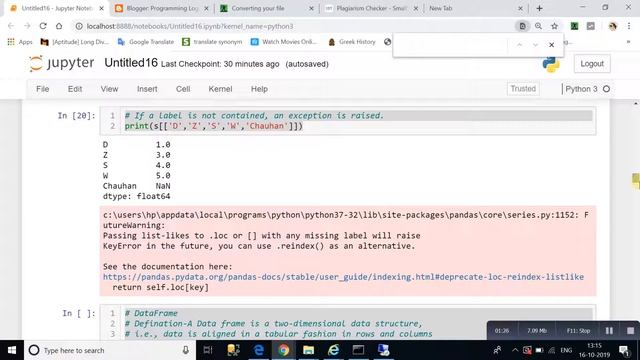Open the Kernel menu in Jupyter

(x=220, y=89)
